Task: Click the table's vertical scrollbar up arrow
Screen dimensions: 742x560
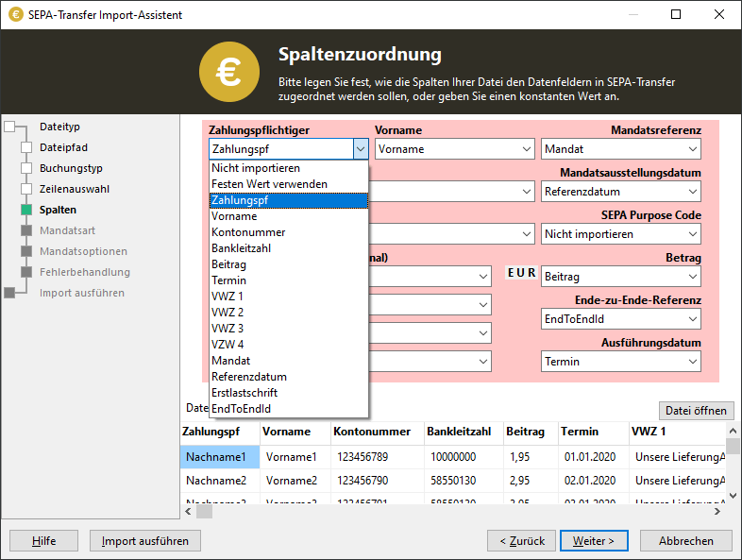Action: pyautogui.click(x=733, y=431)
